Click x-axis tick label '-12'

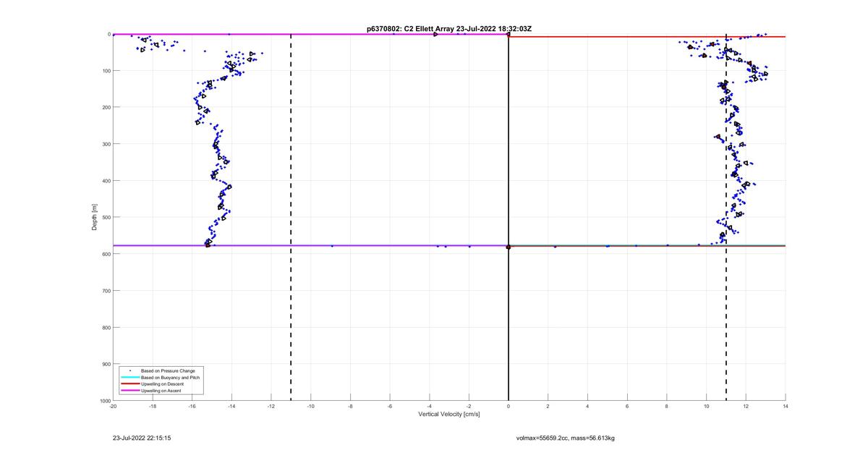(271, 407)
